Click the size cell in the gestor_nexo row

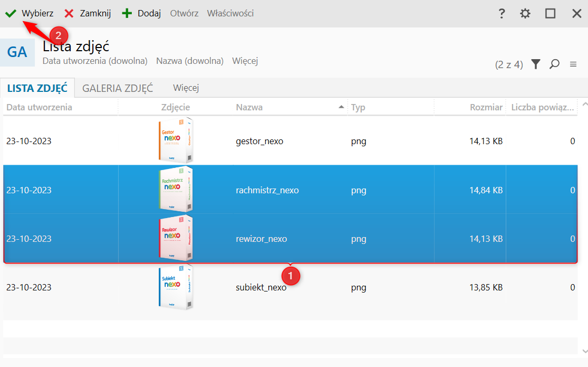486,141
